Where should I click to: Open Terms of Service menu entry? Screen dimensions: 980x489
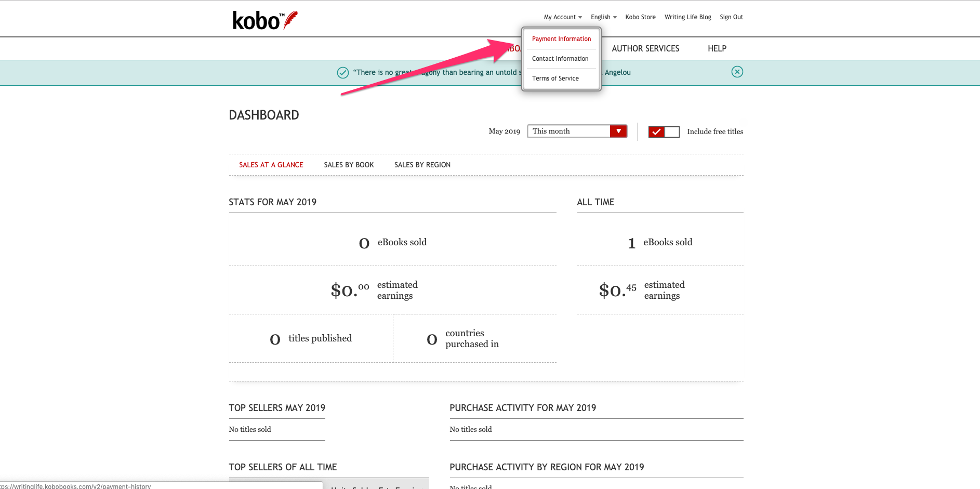click(555, 78)
